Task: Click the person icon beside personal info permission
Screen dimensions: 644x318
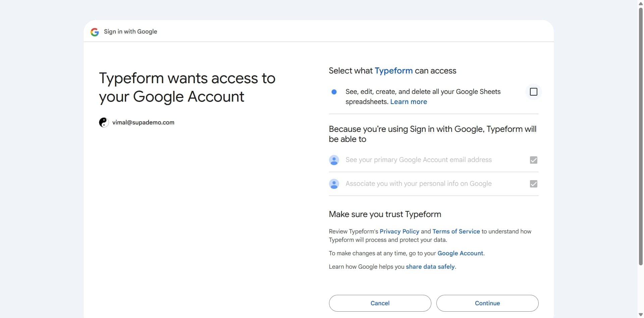Action: 334,184
